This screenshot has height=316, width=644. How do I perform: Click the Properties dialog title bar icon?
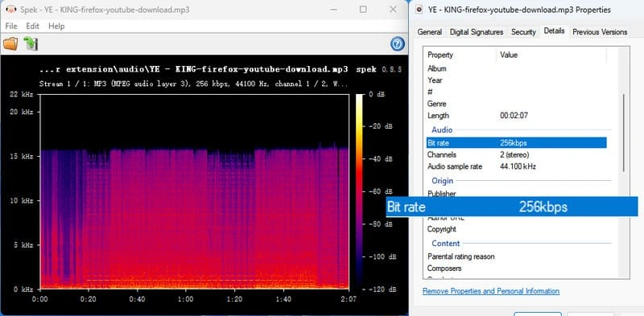419,10
